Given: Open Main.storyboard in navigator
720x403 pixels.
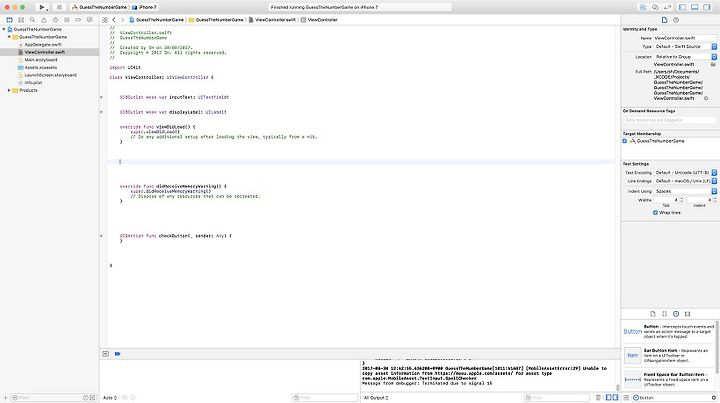Looking at the screenshot, I should point(41,60).
